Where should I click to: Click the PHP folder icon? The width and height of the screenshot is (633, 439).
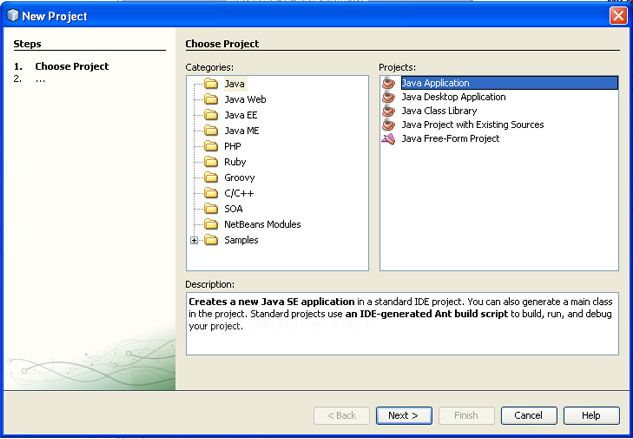click(211, 146)
